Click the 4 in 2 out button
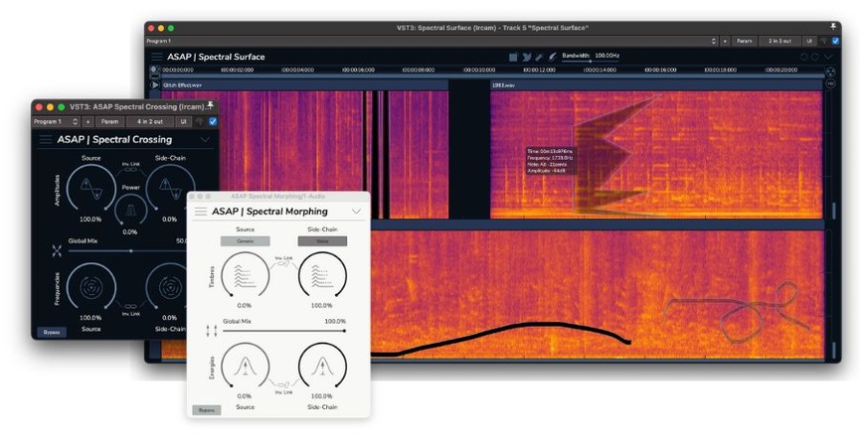Image resolution: width=868 pixels, height=447 pixels. click(x=150, y=122)
